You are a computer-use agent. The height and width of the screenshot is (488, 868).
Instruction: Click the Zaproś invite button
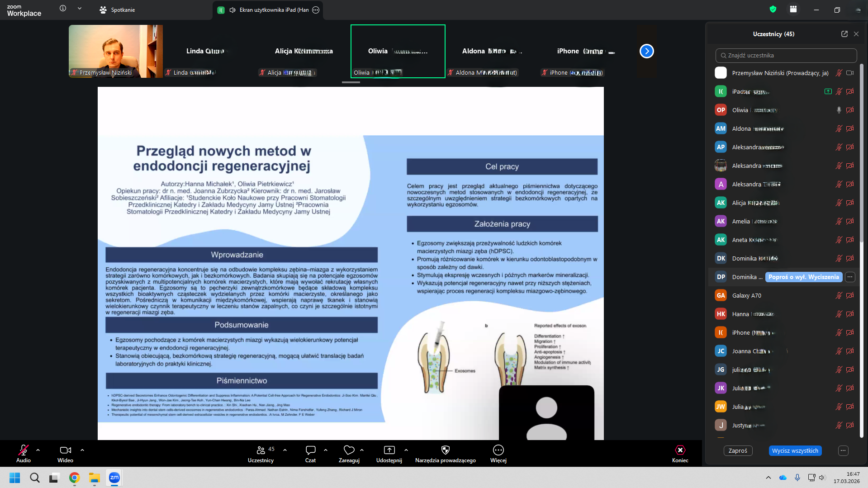(x=738, y=450)
